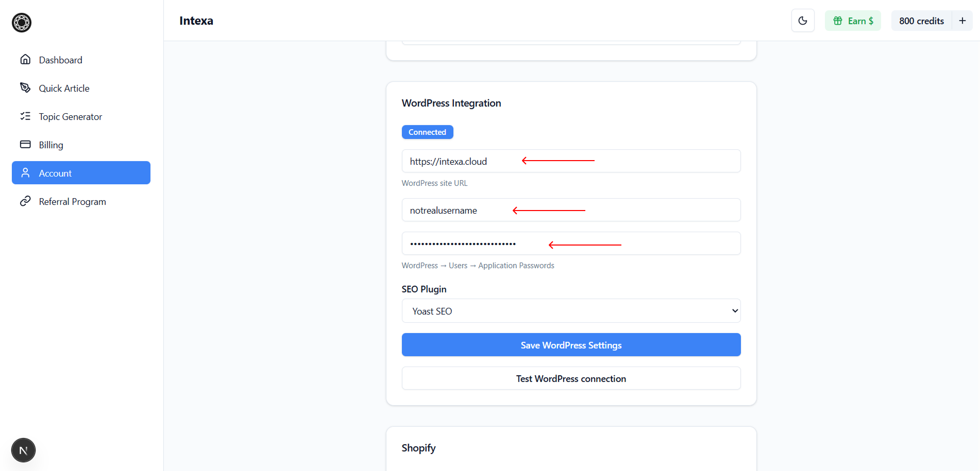The image size is (980, 471).
Task: Click the Billing credit card icon
Action: 25,145
